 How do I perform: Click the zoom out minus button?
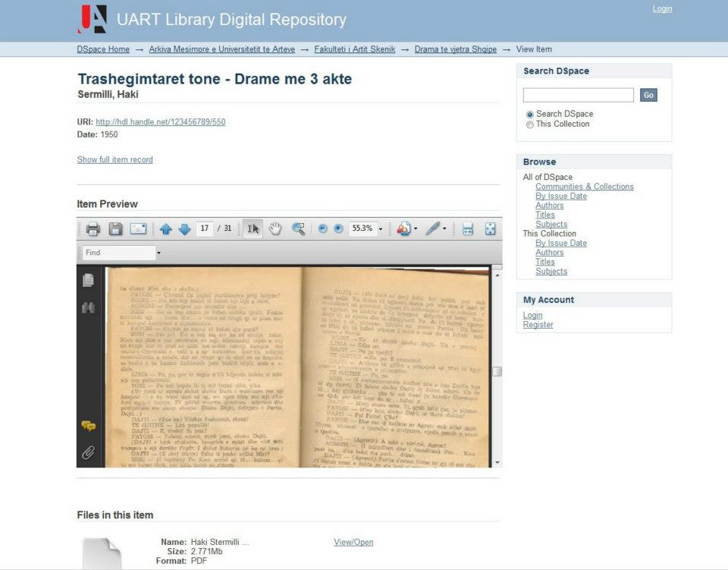click(x=323, y=228)
